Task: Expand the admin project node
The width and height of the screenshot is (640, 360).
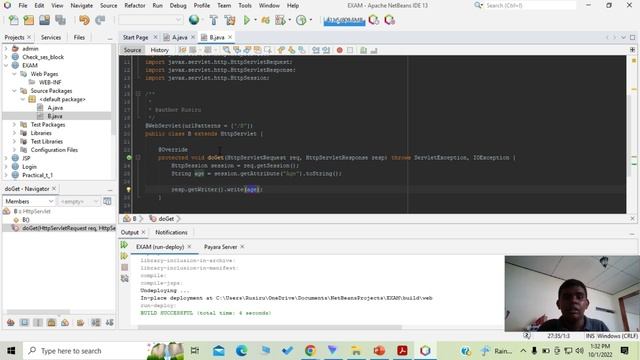Action: click(x=6, y=49)
